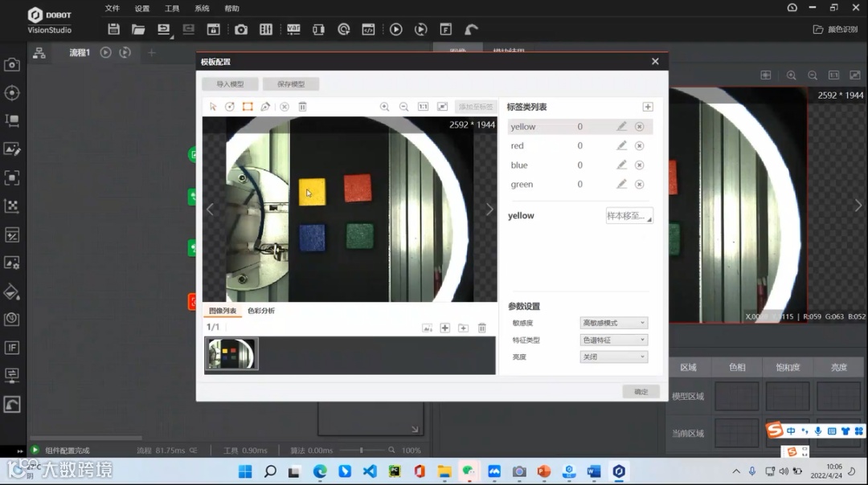Viewport: 868px width, 485px height.
Task: Edit the yellow label name
Action: click(x=621, y=127)
